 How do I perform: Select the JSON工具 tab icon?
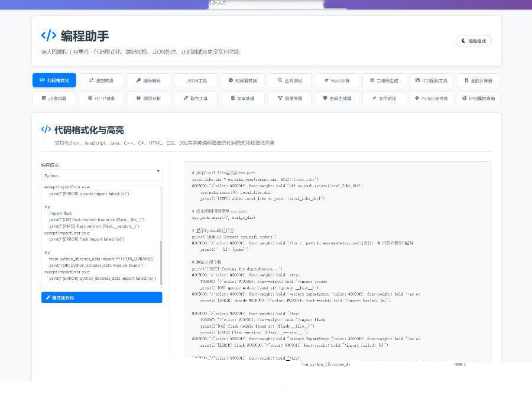pos(184,80)
